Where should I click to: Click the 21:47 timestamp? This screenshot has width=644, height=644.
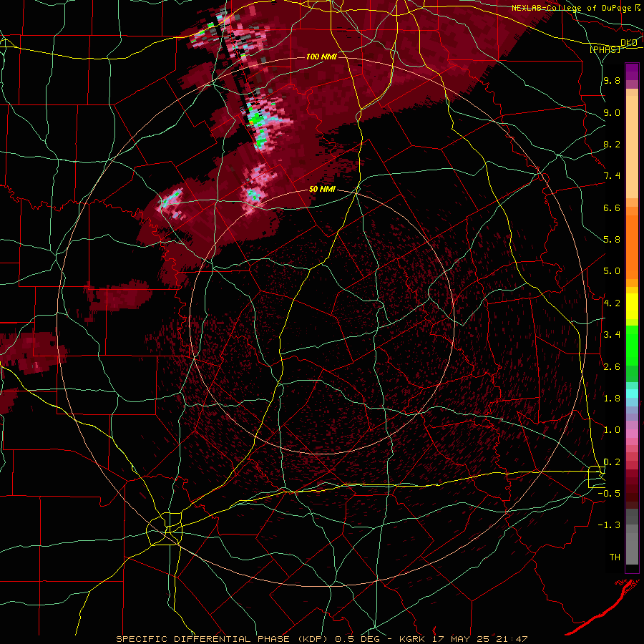512,639
